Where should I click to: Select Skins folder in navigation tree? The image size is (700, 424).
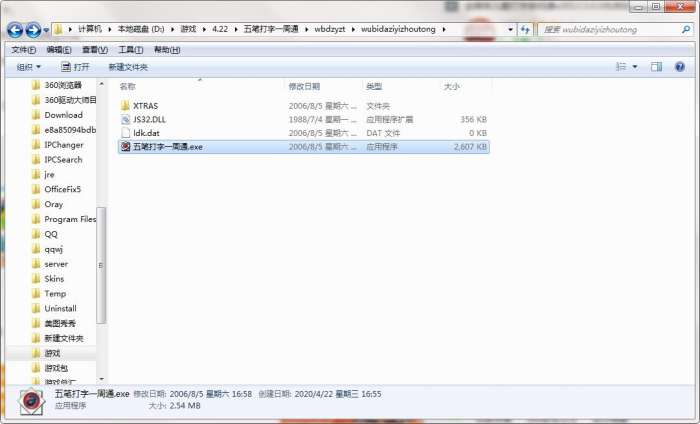click(54, 279)
